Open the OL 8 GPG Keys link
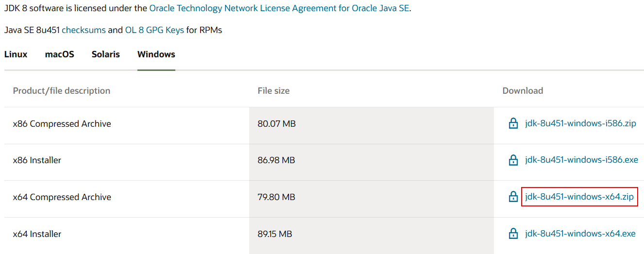Screen dimensions: 644x254 click(154, 30)
